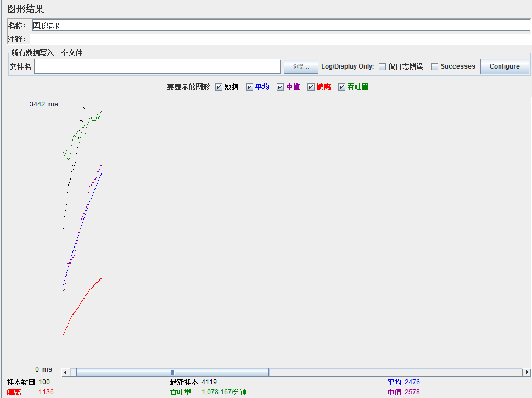The width and height of the screenshot is (532, 398).
Task: Toggle the 中值 graph checkbox
Action: [x=280, y=87]
